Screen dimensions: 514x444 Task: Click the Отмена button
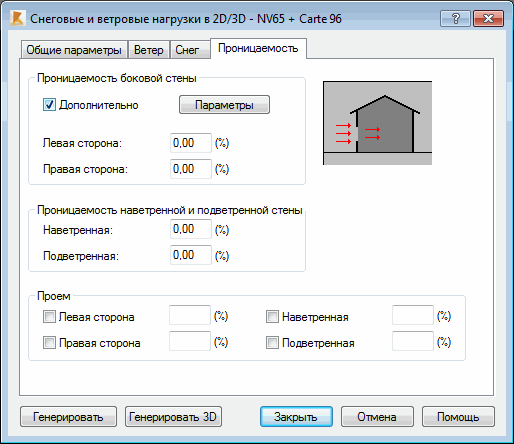tap(377, 417)
